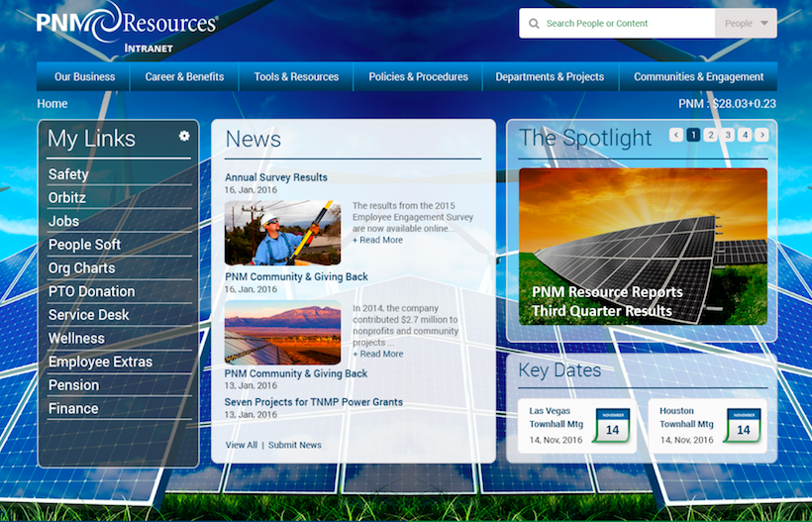Image resolution: width=812 pixels, height=522 pixels.
Task: Click the Submit News link
Action: coord(295,445)
